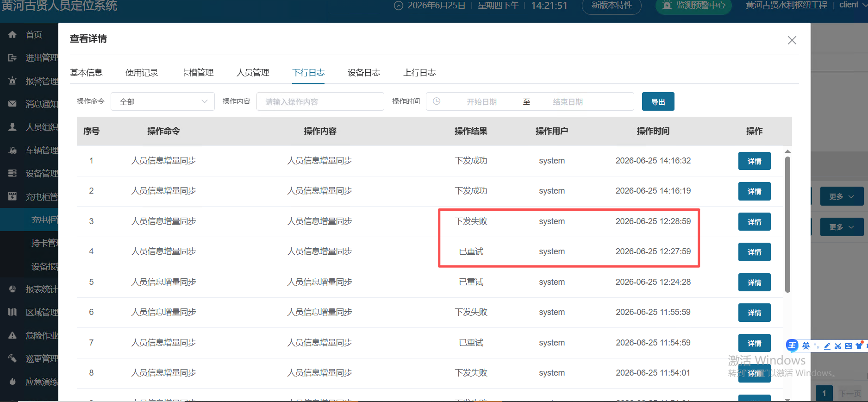Open the 卡槽管理 tab
868x402 pixels.
(197, 73)
